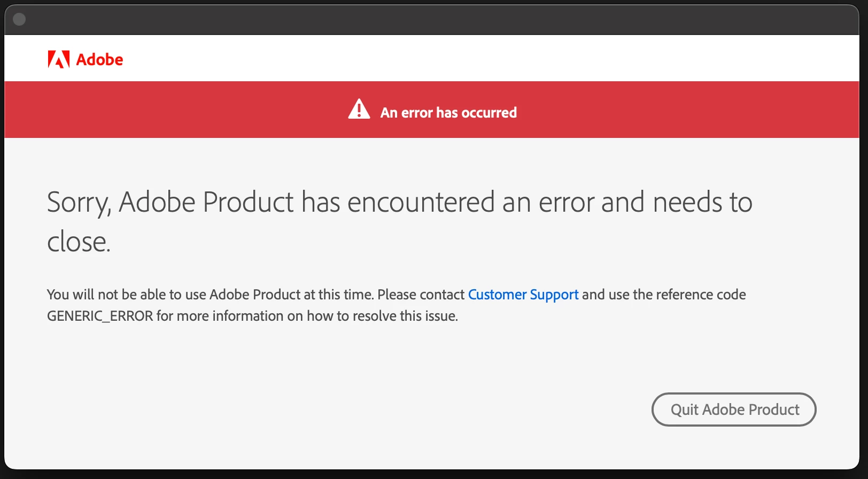Click the word "error" in the large heading
The height and width of the screenshot is (479, 868).
(x=567, y=203)
